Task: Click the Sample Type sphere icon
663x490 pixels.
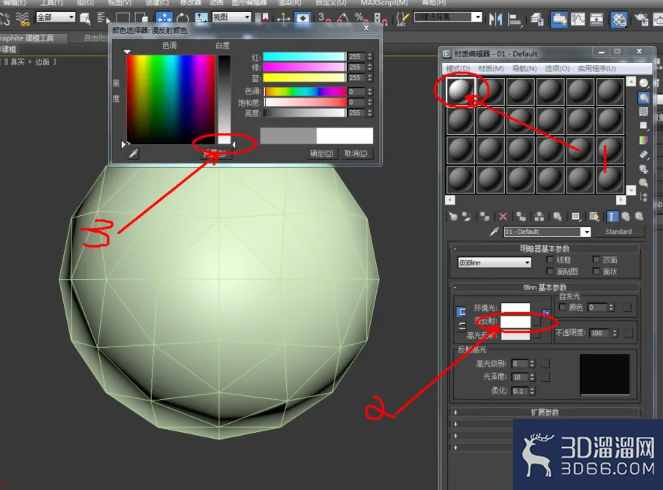Action: point(644,83)
